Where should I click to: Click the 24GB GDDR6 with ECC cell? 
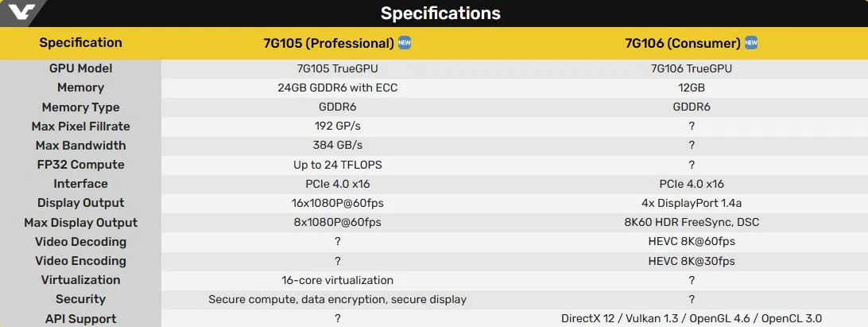point(337,88)
